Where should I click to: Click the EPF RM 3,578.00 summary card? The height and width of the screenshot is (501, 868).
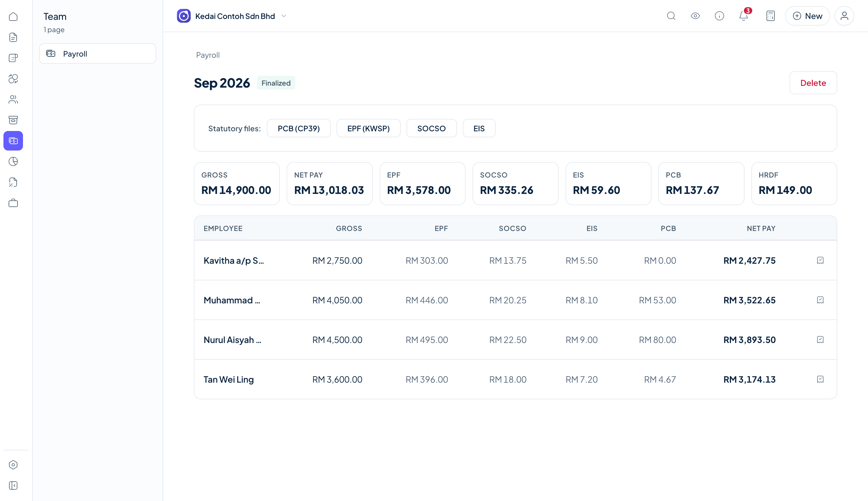422,183
